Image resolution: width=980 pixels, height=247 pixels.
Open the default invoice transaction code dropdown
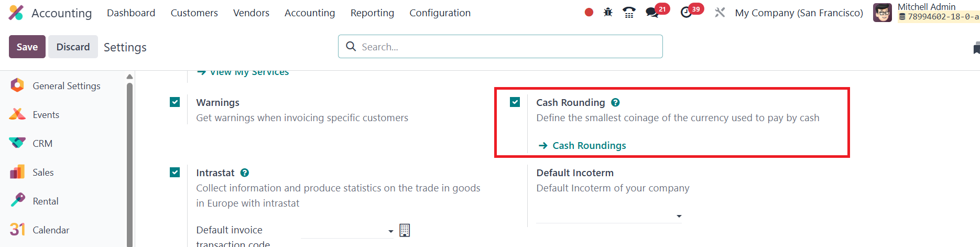tap(347, 231)
